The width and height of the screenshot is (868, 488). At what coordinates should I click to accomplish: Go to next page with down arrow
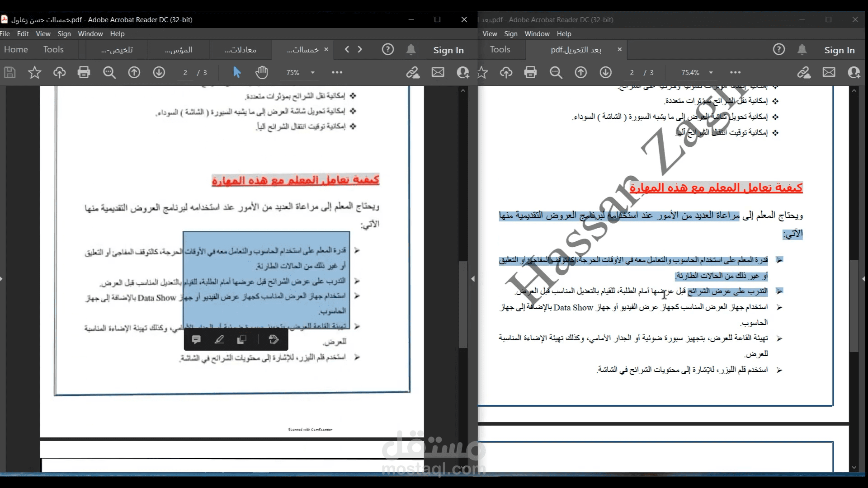(159, 72)
